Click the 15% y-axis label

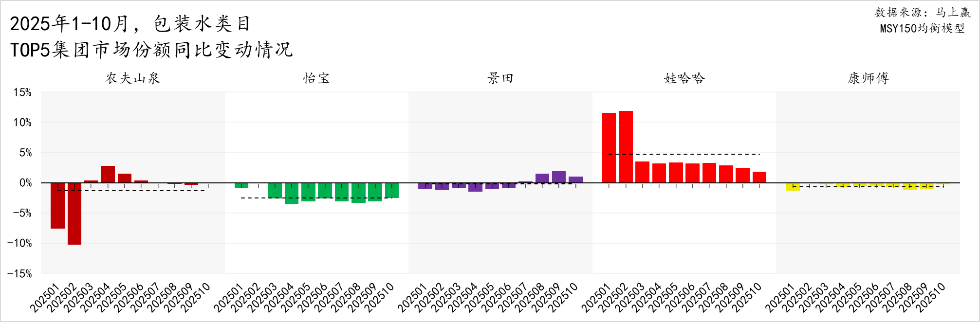click(x=22, y=92)
